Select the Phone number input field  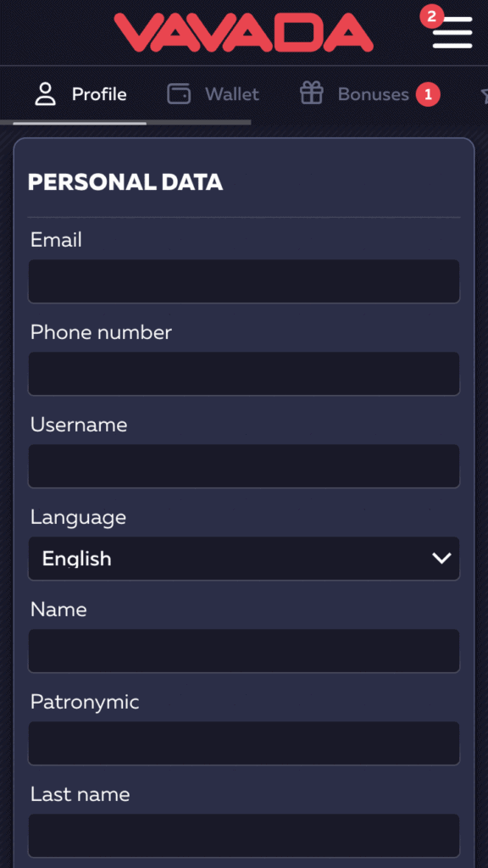point(244,374)
